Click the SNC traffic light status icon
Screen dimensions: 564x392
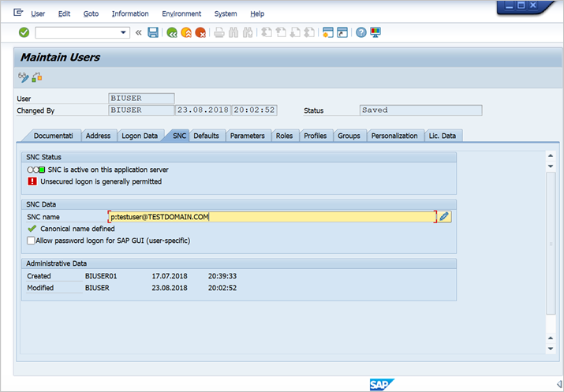pyautogui.click(x=36, y=170)
